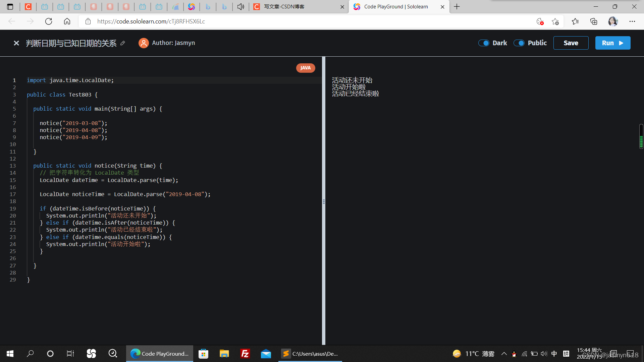Image resolution: width=644 pixels, height=362 pixels.
Task: Open the Windows Start menu
Action: click(x=10, y=354)
